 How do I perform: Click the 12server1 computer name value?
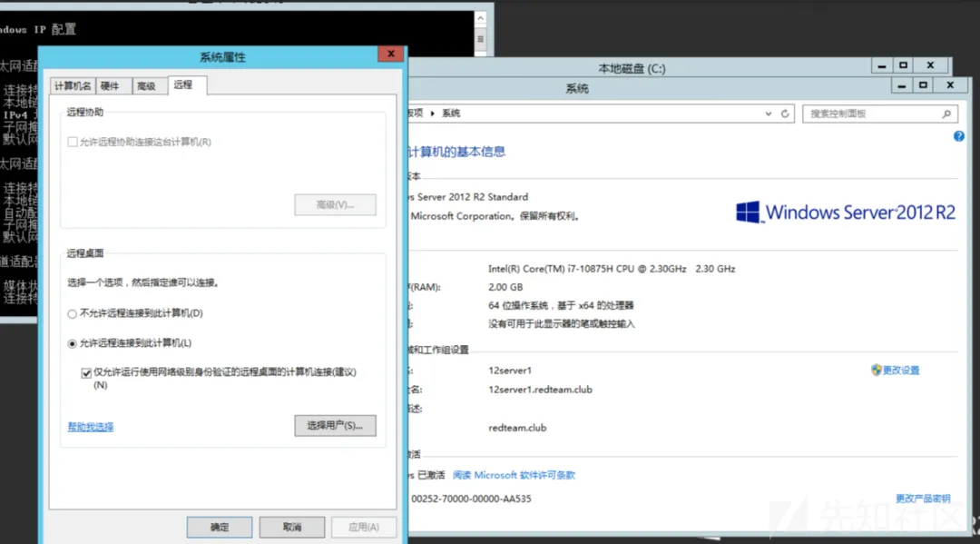509,371
